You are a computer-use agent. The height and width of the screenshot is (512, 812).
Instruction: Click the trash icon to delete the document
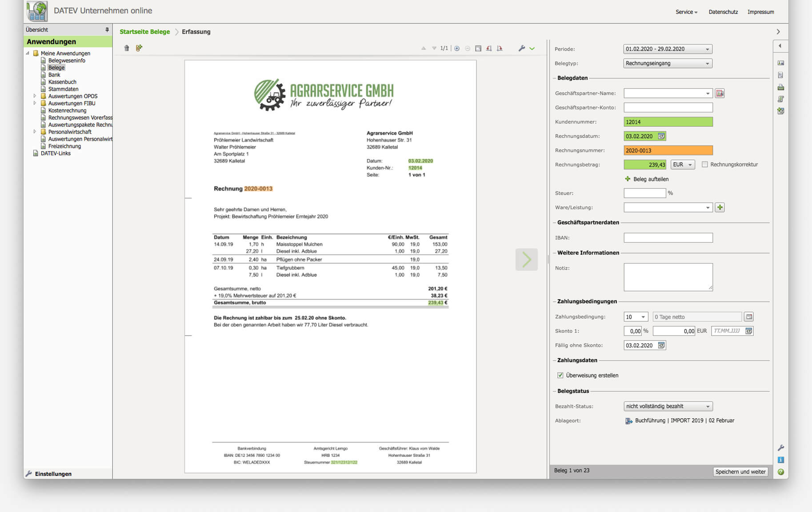[127, 48]
